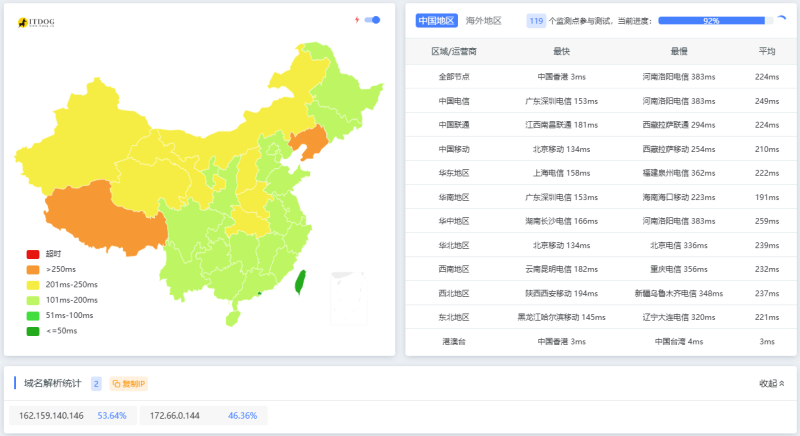Click 广东深圳电信 153ms in 中国电信 row
This screenshot has width=800, height=436.
coord(561,101)
